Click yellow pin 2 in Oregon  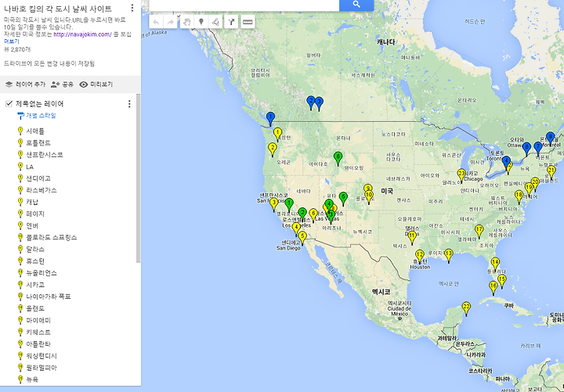pyautogui.click(x=273, y=149)
